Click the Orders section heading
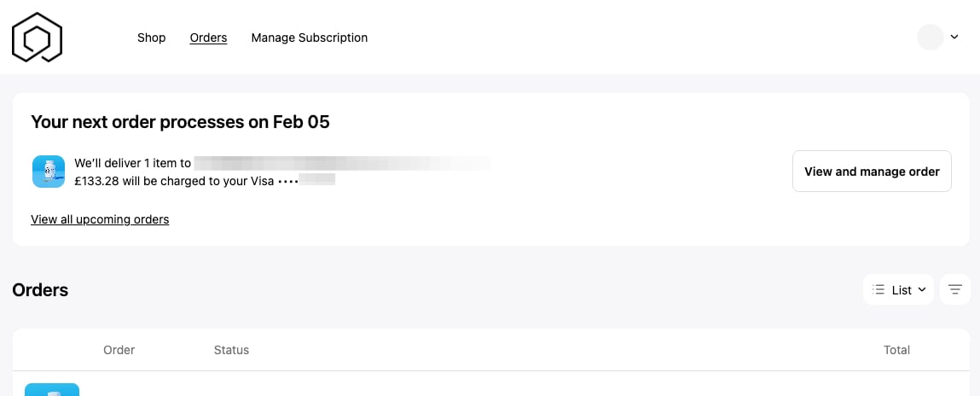 coord(40,290)
